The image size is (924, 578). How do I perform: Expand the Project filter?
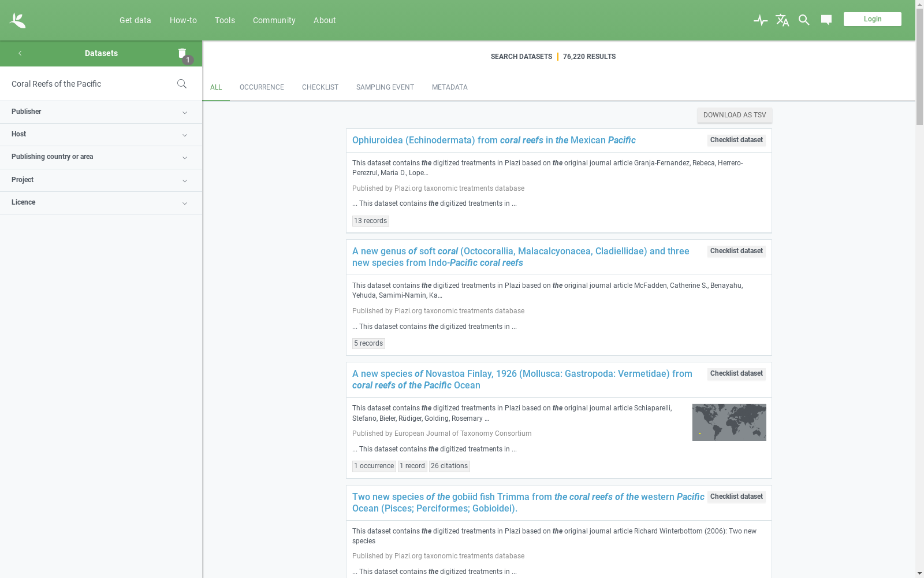[x=101, y=180]
